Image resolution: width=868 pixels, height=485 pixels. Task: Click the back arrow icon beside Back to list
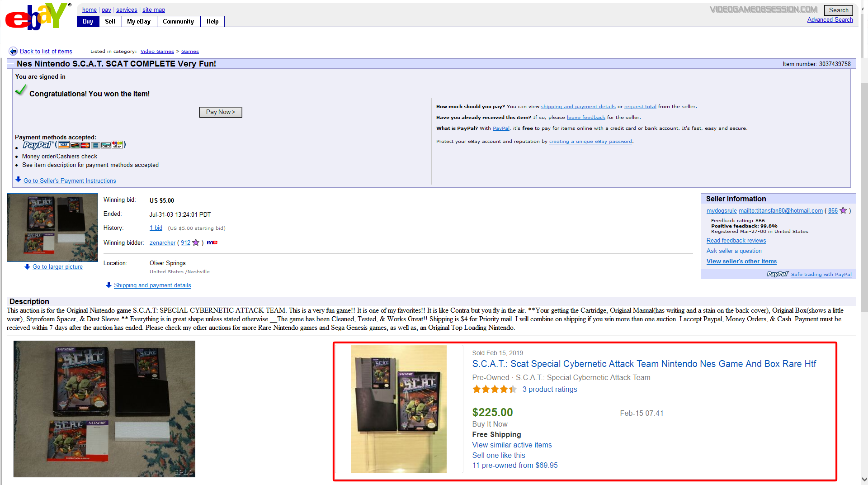tap(13, 52)
